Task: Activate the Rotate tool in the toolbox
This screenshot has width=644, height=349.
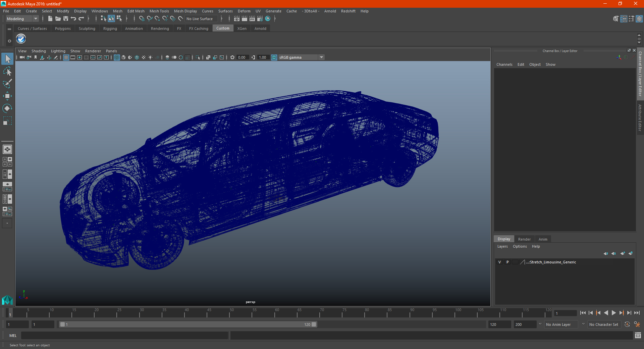Action: 7,108
